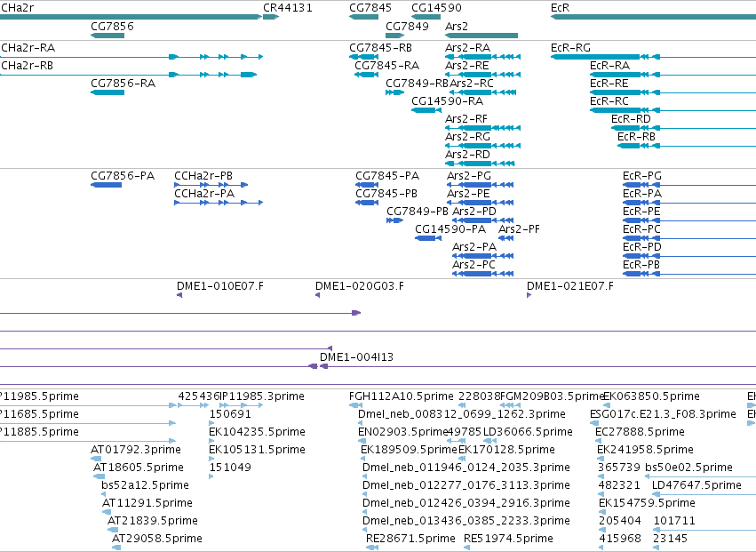The image size is (756, 552).
Task: Open the EC27888.5prime EST label
Action: point(640,432)
